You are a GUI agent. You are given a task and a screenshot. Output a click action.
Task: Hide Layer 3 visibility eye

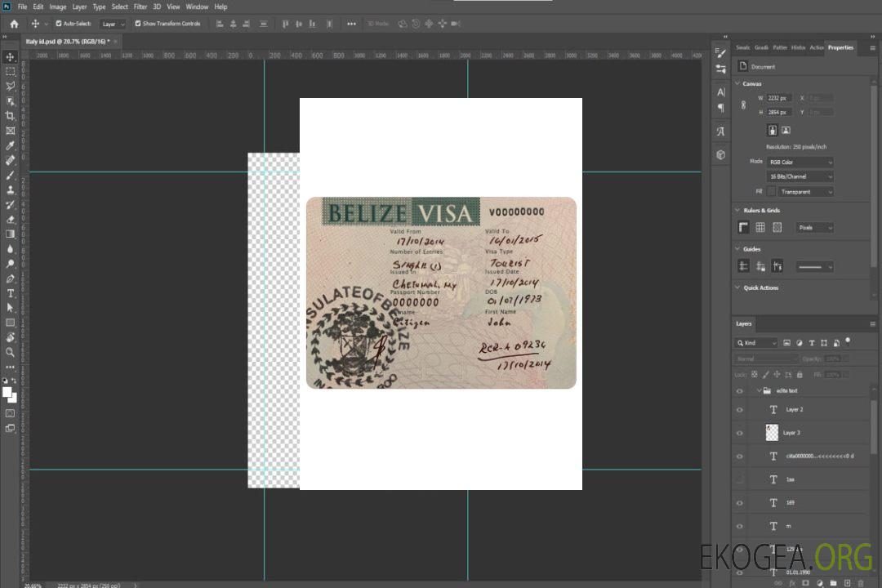(740, 434)
